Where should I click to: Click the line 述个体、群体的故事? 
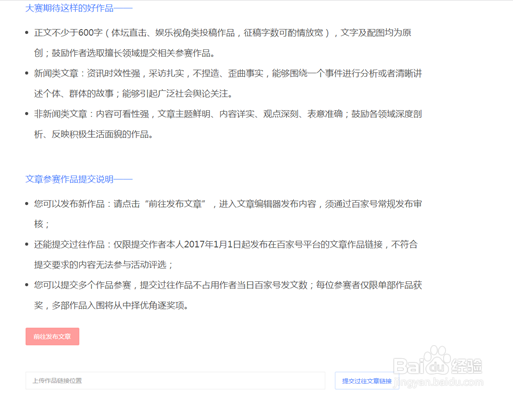click(x=133, y=94)
